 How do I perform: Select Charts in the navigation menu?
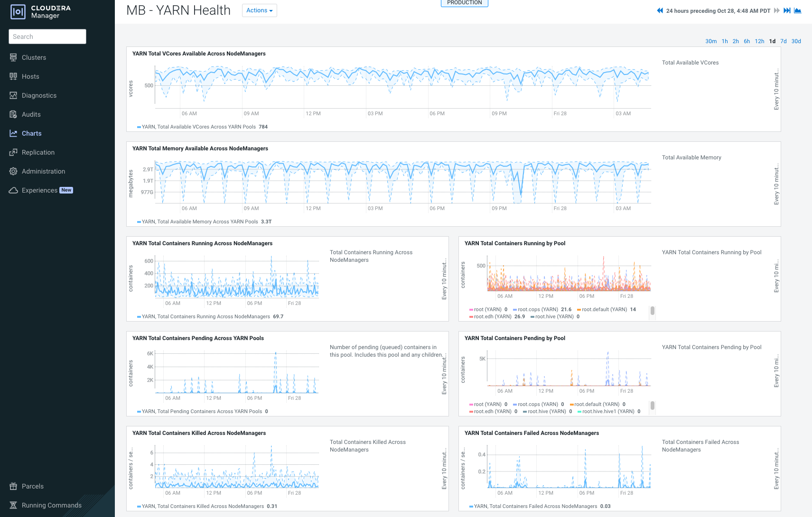coord(32,133)
